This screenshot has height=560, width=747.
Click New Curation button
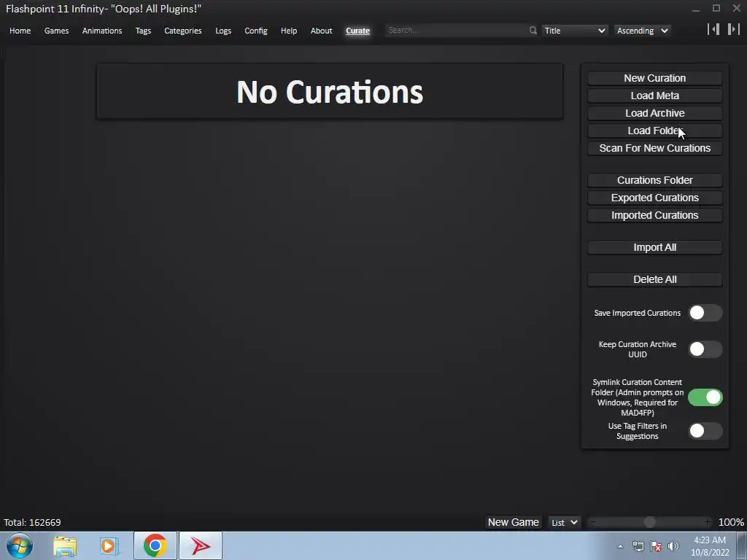(654, 78)
